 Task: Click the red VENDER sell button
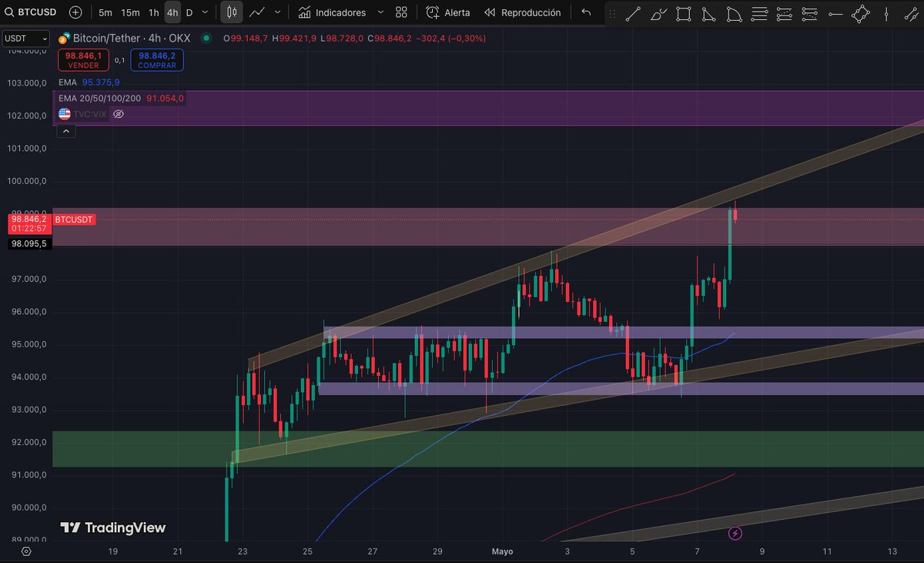click(83, 60)
